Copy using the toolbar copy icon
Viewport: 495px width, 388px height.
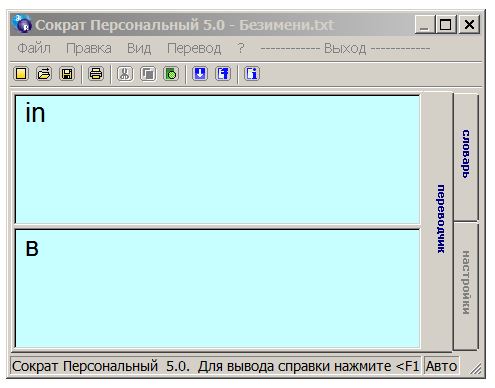click(148, 74)
